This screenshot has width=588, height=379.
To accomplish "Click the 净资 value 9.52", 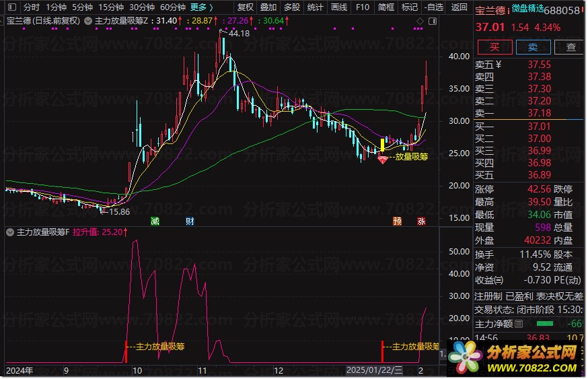I will click(542, 267).
